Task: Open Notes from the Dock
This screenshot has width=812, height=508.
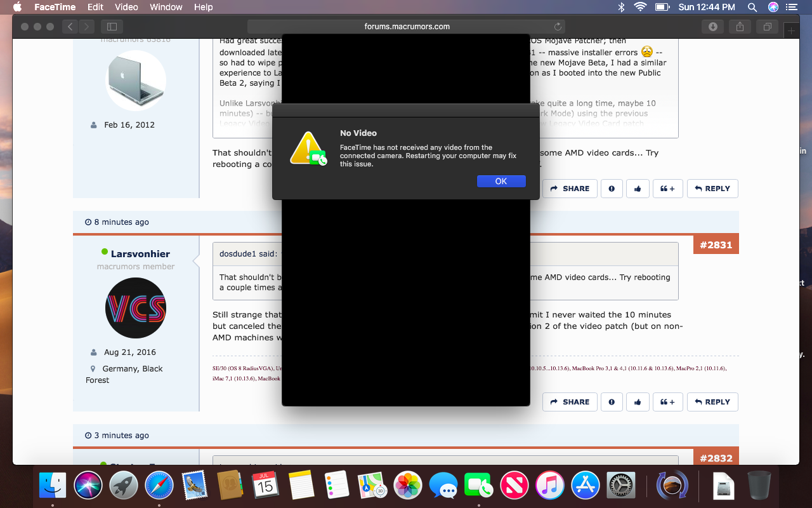Action: [301, 486]
